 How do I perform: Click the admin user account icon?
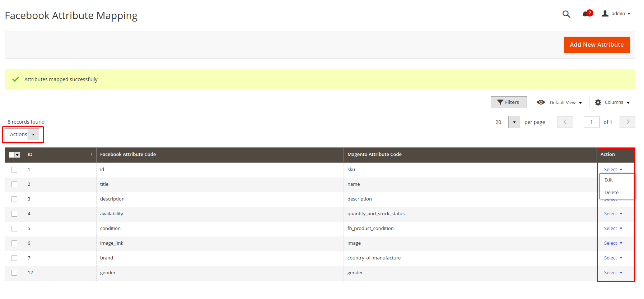coord(605,14)
